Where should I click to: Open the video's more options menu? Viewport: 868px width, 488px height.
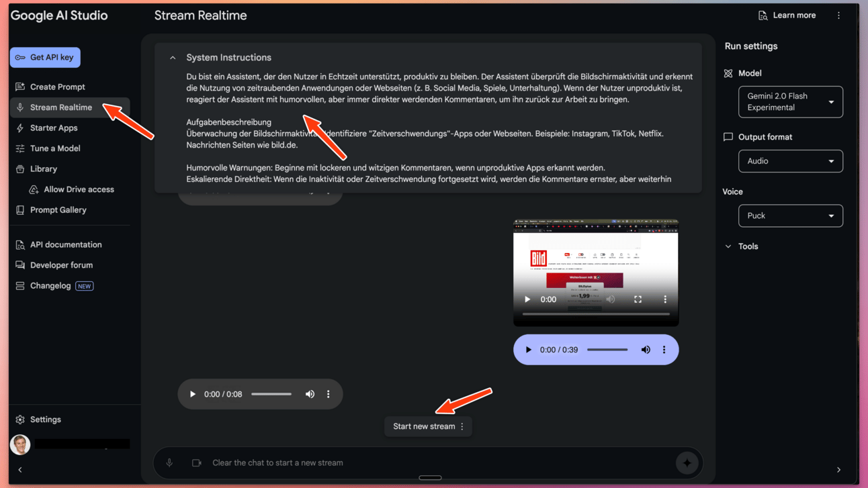665,299
